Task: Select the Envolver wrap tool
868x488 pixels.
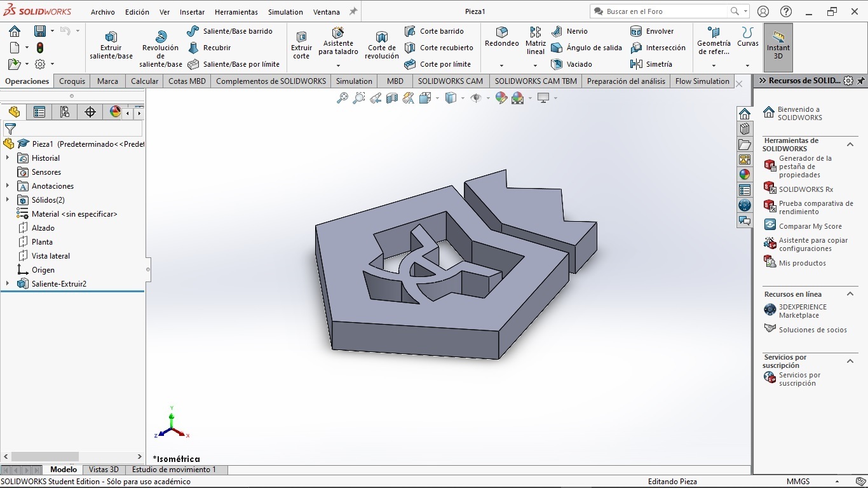Action: click(652, 31)
